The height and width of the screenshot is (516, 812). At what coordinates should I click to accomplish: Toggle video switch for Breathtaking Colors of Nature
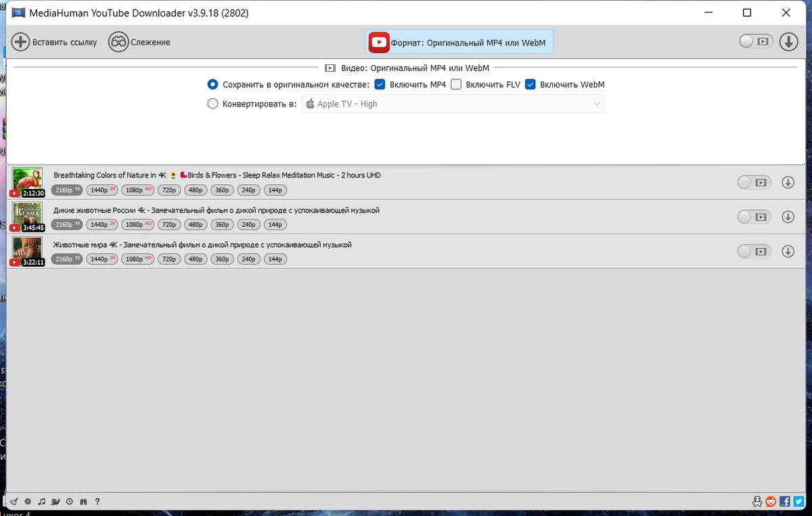coord(754,182)
